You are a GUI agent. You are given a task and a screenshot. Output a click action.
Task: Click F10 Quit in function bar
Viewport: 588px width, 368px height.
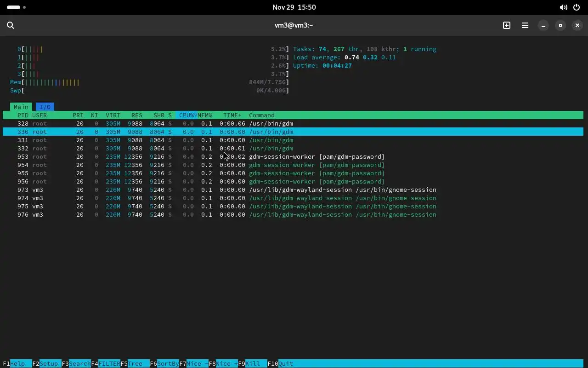click(x=280, y=363)
